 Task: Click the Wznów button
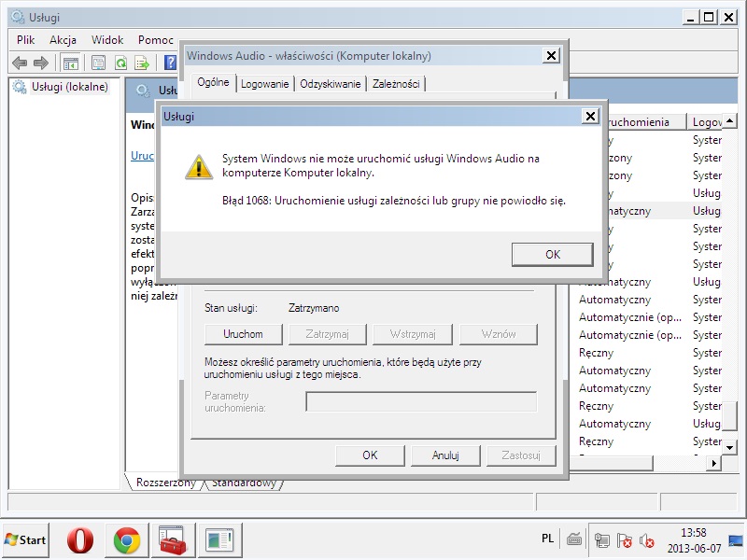499,334
